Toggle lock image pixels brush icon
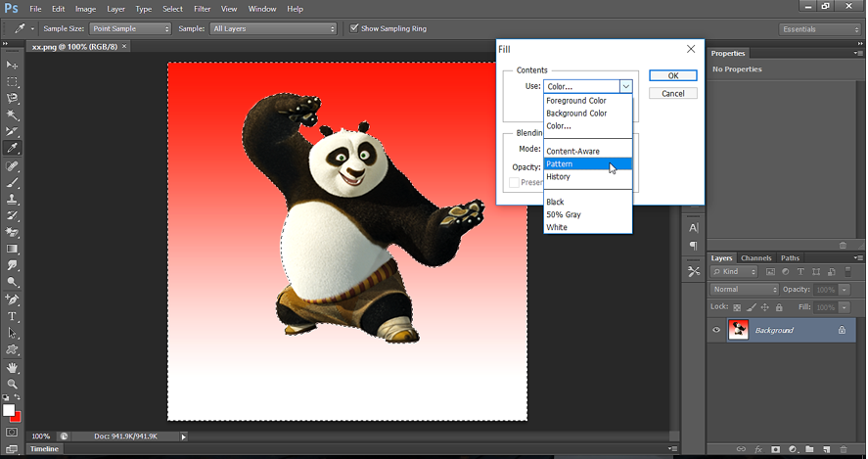This screenshot has width=868, height=459. pos(752,307)
